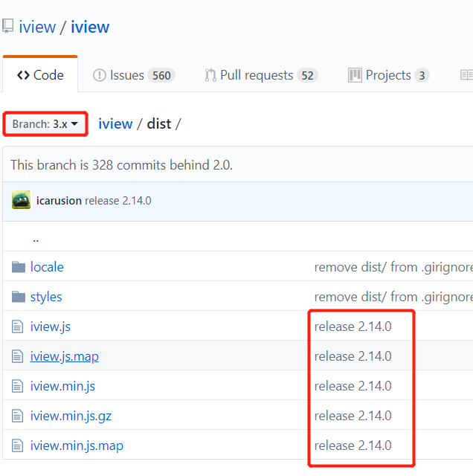Click the dist breadcrumb folder name

click(x=159, y=124)
